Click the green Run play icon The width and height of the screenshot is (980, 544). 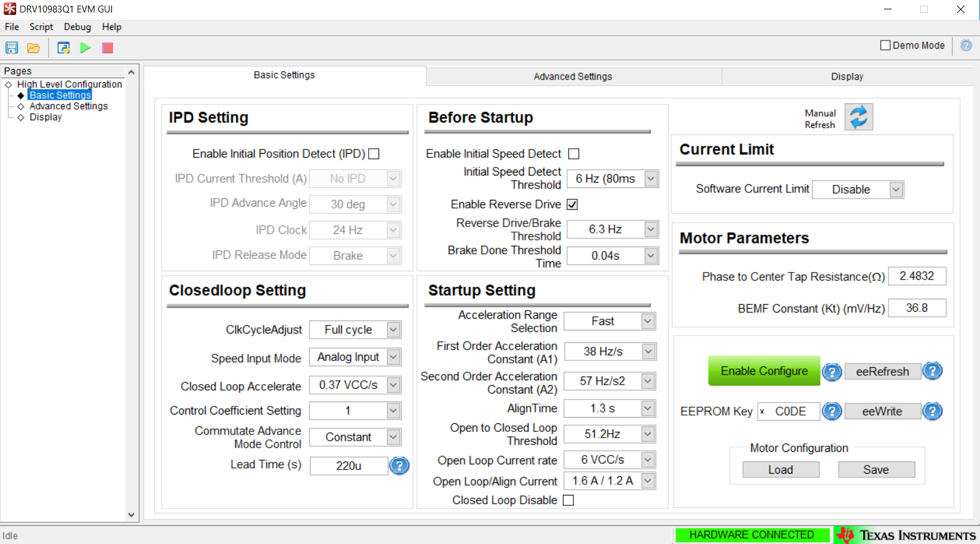(x=85, y=48)
